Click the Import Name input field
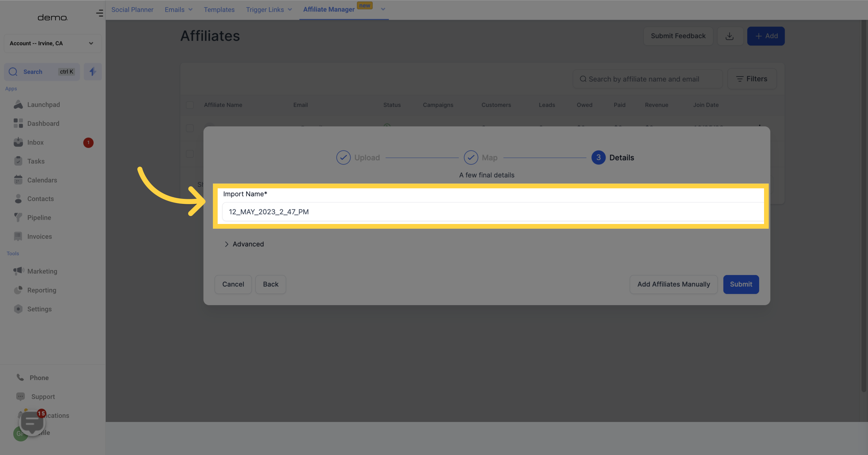 click(493, 212)
